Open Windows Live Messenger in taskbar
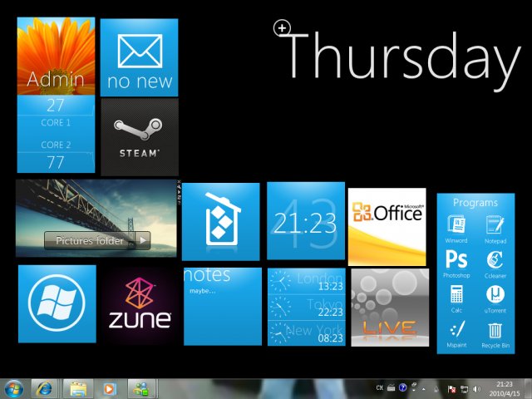The height and width of the screenshot is (399, 532). pos(141,389)
